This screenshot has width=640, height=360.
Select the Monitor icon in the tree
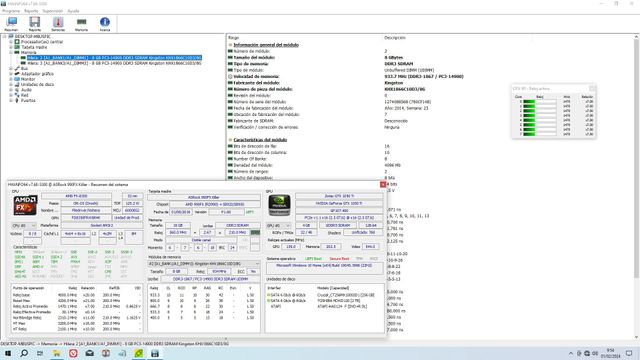coord(17,79)
